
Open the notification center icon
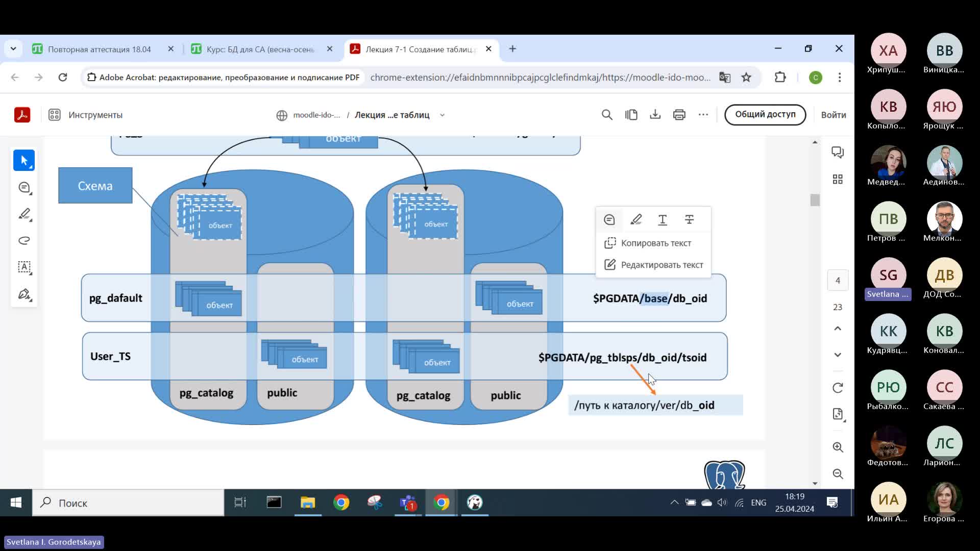[x=832, y=503]
